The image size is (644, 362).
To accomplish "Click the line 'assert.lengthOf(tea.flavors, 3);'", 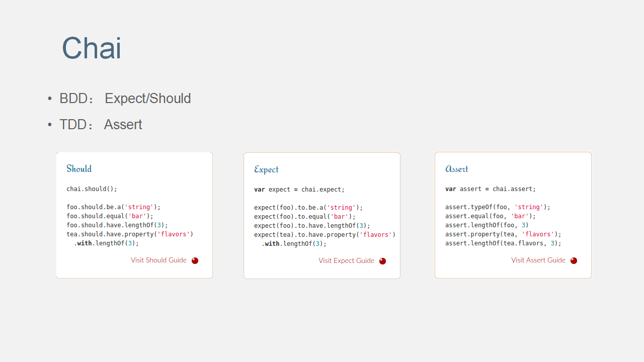I will click(503, 243).
